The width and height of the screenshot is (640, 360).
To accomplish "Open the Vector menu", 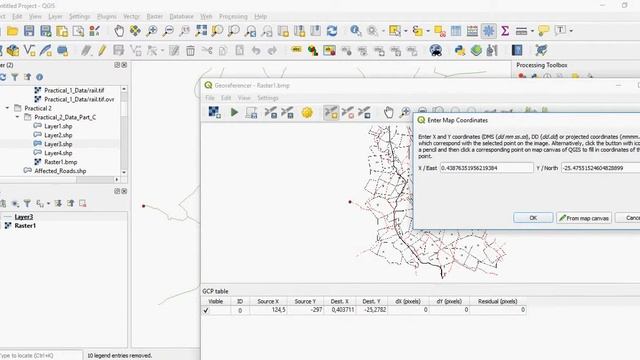I will point(131,16).
